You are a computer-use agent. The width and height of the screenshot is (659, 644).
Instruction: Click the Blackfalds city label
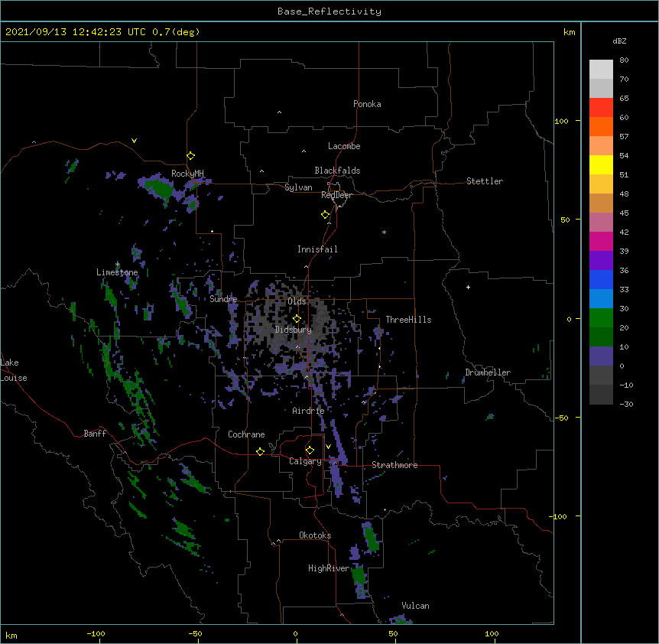pos(337,171)
